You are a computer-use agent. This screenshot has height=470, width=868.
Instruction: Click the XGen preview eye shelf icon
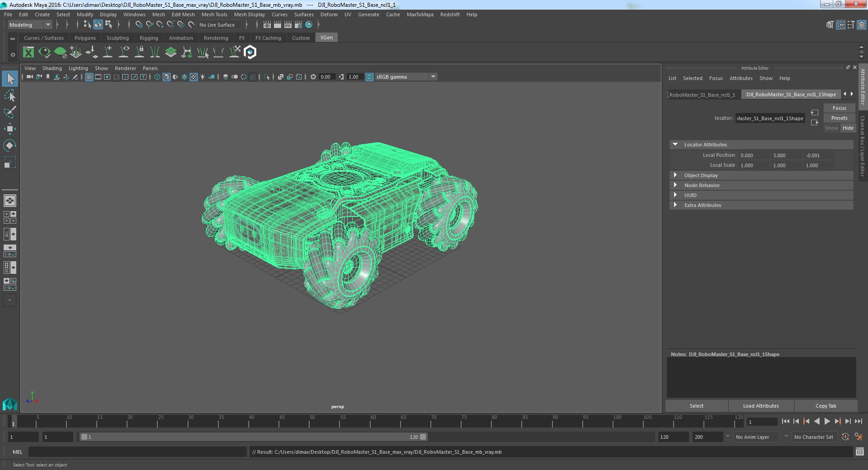(x=44, y=52)
